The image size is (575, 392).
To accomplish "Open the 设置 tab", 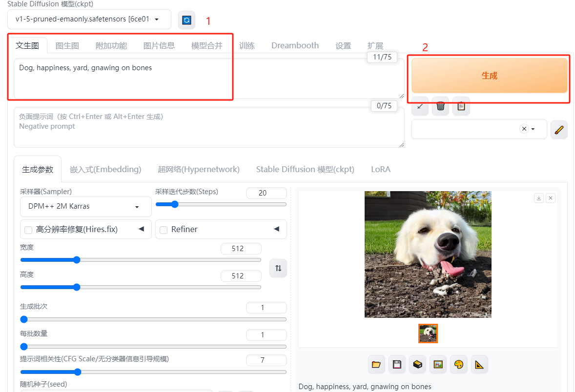I will (343, 46).
